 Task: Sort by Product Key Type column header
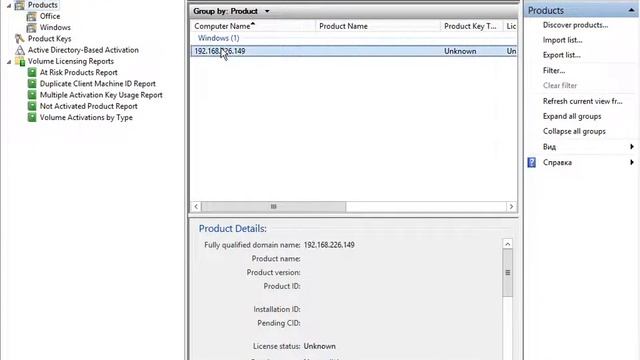point(472,26)
